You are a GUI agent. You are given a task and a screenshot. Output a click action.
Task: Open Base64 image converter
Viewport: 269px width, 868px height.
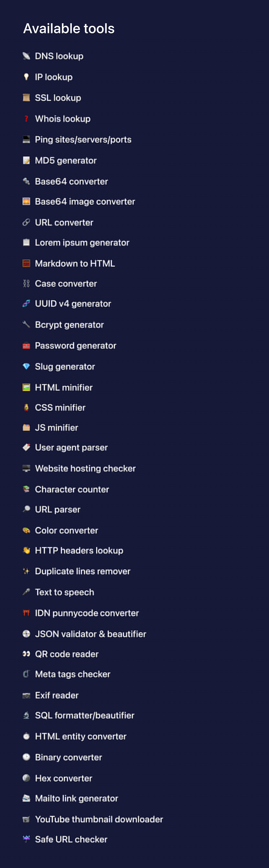pos(85,201)
